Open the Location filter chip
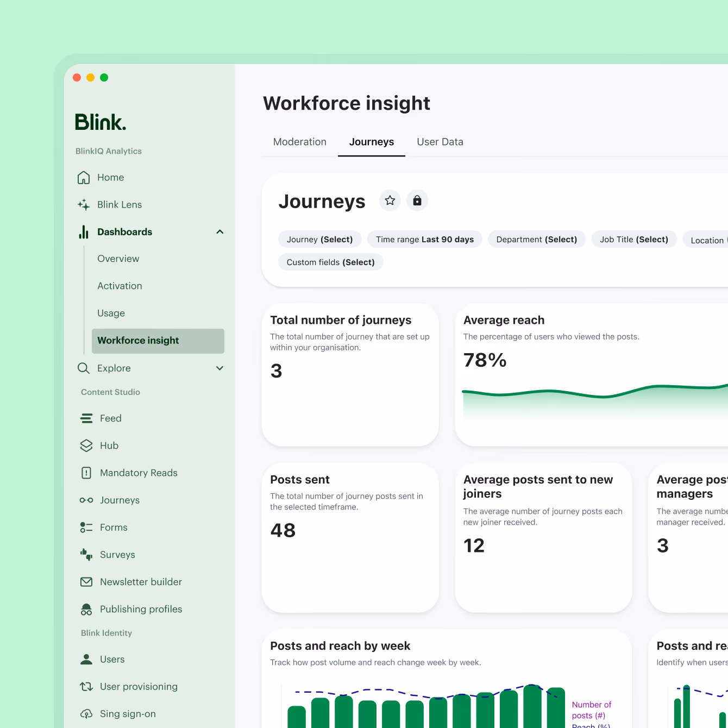 pos(706,240)
